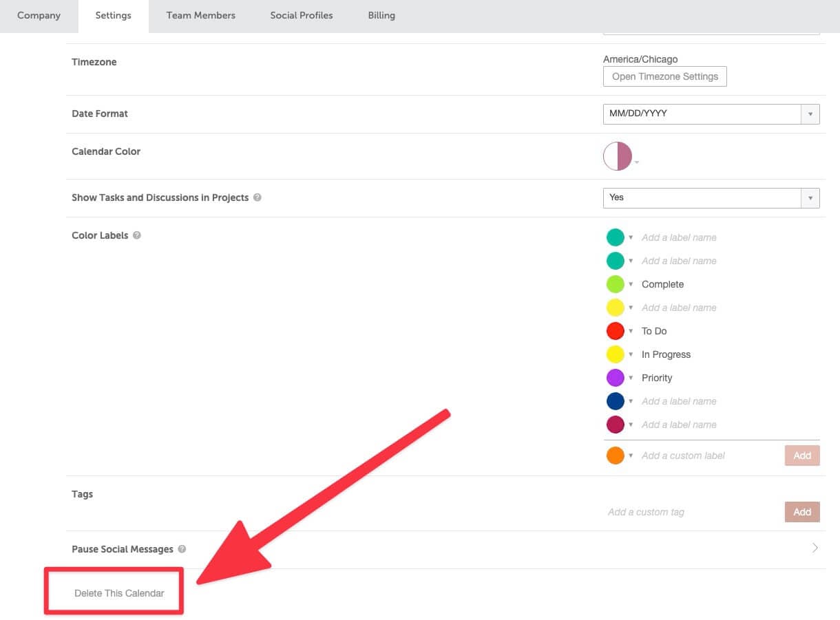840x620 pixels.
Task: Click Add button in Tags row
Action: 802,512
